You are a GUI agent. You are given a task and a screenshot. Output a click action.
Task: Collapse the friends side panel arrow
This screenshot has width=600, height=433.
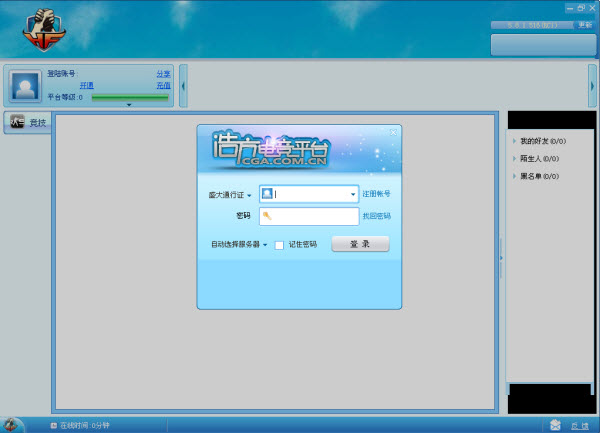click(x=501, y=258)
